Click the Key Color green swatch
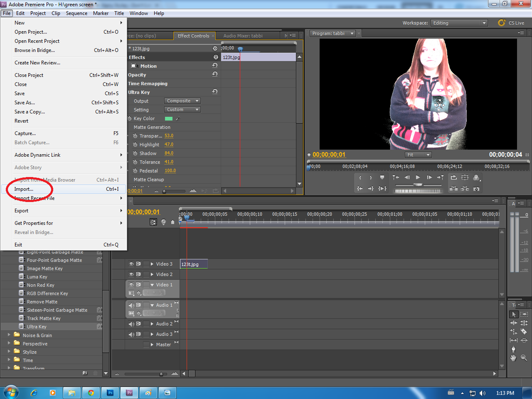This screenshot has width=532, height=399. (169, 118)
